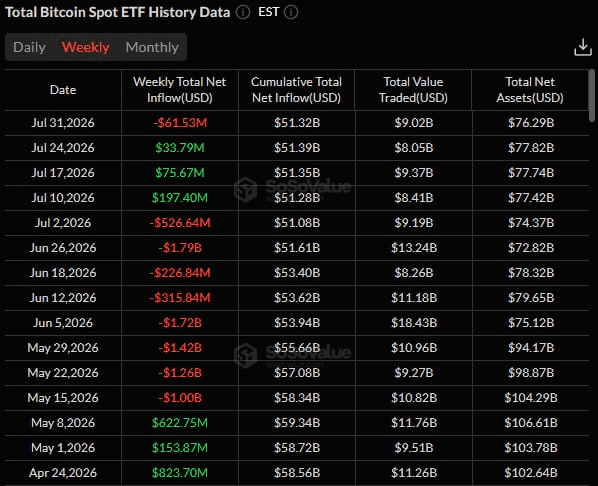
Task: Select the Jun 5,2026 date cell
Action: [63, 323]
